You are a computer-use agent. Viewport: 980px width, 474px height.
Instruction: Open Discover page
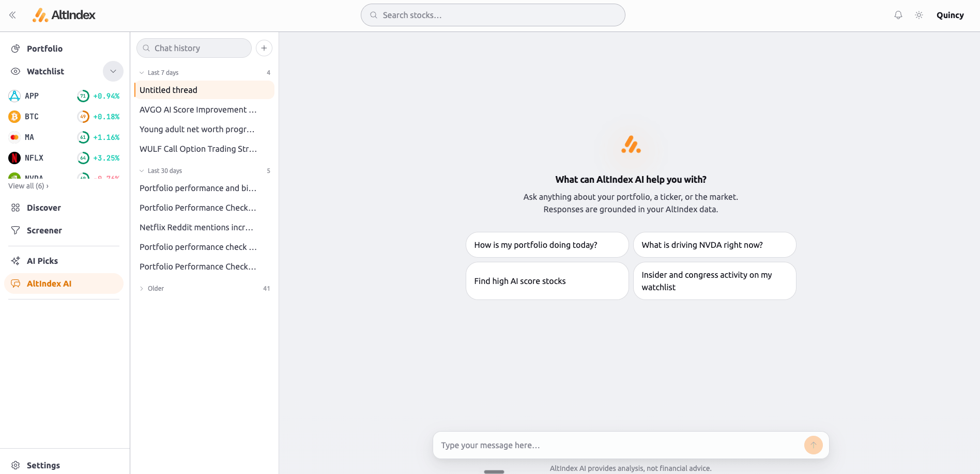(x=44, y=208)
